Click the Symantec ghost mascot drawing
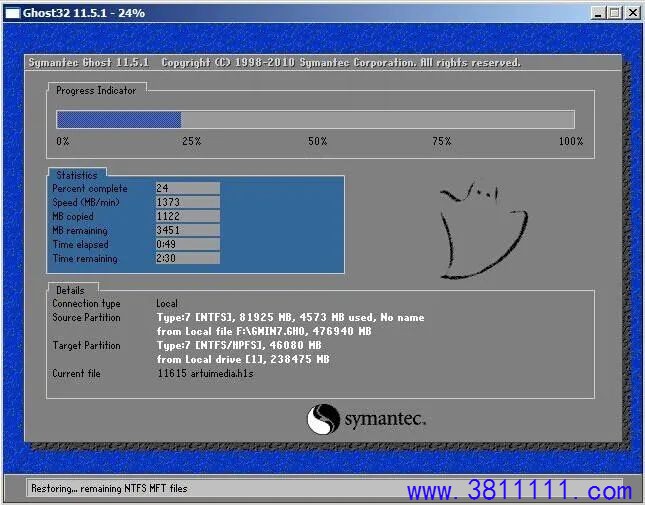Image resolution: width=645 pixels, height=505 pixels. (484, 231)
